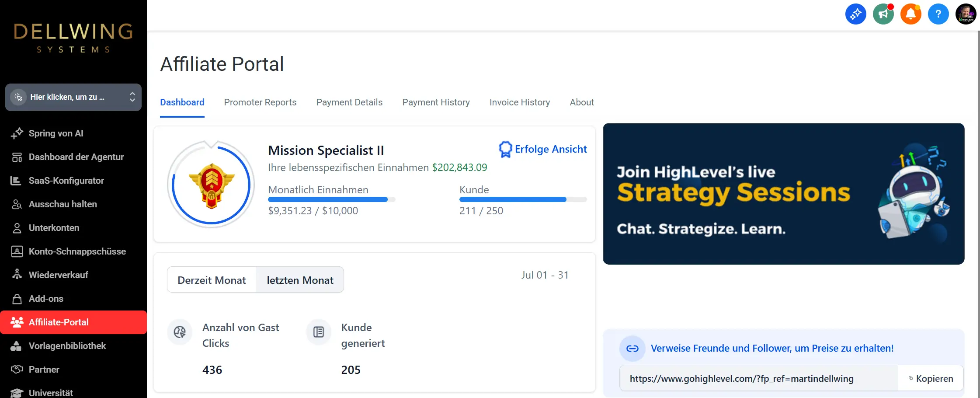Open the orange notifications bell
The height and width of the screenshot is (398, 980).
coord(911,14)
